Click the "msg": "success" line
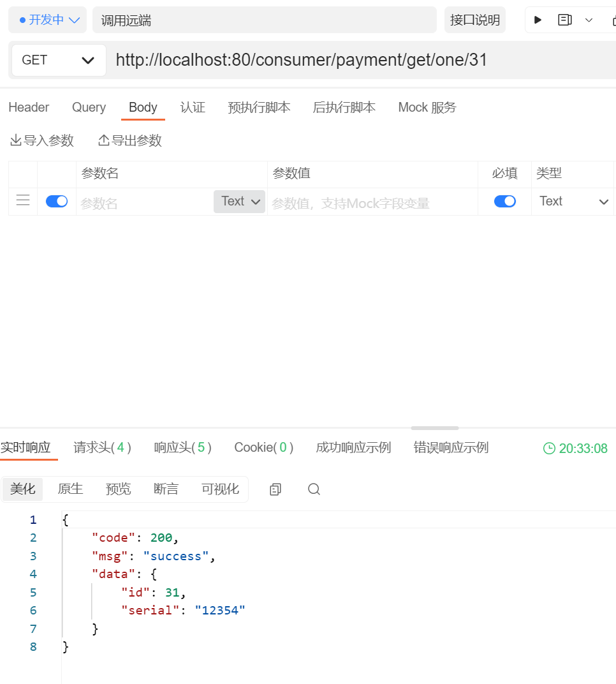This screenshot has width=616, height=684. click(153, 556)
